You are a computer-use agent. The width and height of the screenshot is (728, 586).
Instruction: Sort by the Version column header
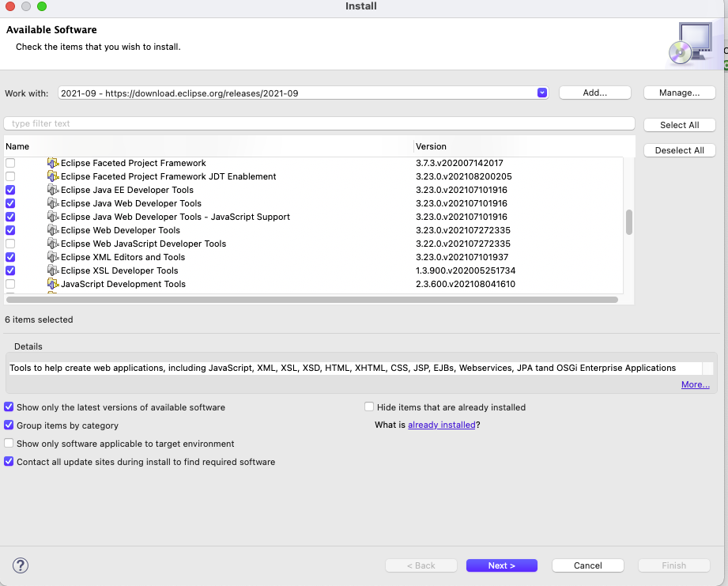524,146
